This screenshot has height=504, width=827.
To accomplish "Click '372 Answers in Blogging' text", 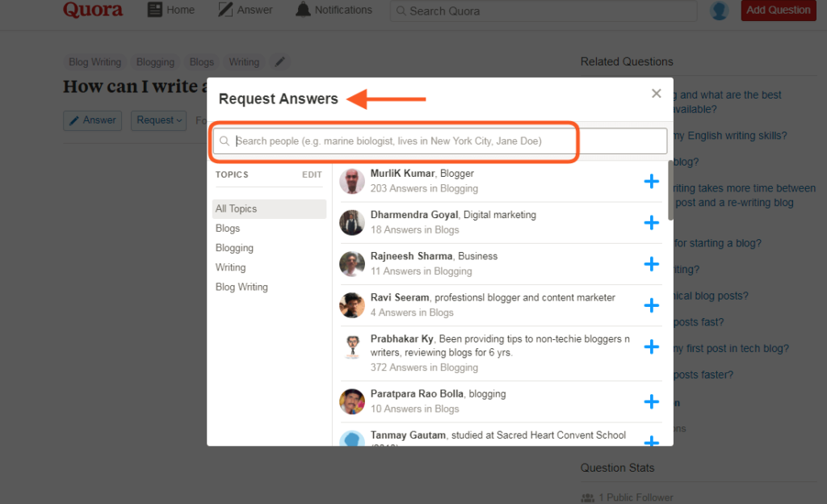I will tap(424, 367).
